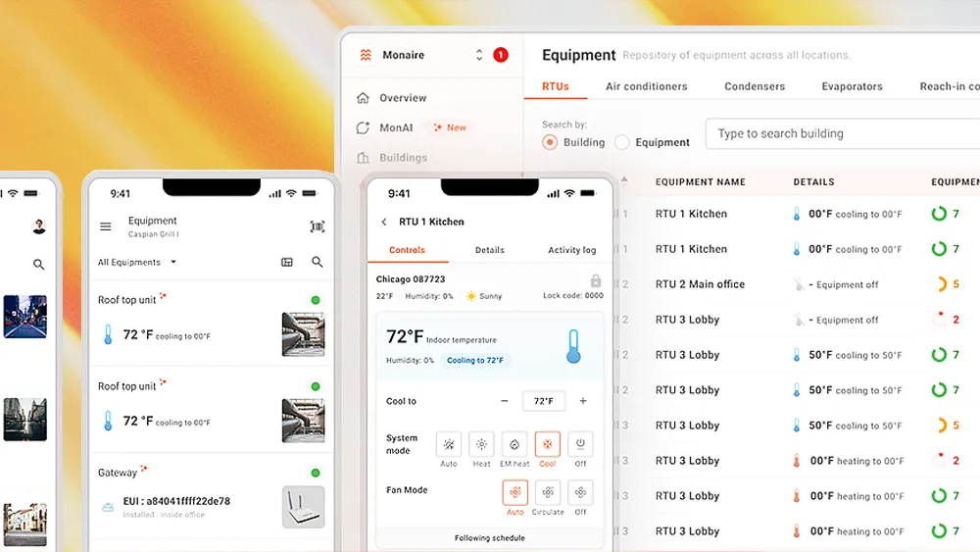
Task: Tap the barcode scanner icon in Equipment phone
Action: click(x=317, y=226)
